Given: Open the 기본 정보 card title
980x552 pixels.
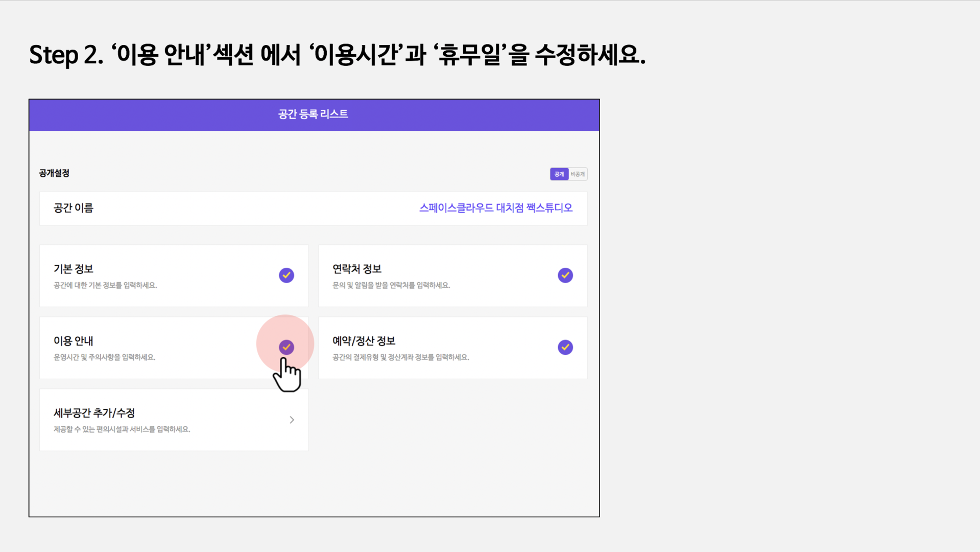Looking at the screenshot, I should pos(74,269).
